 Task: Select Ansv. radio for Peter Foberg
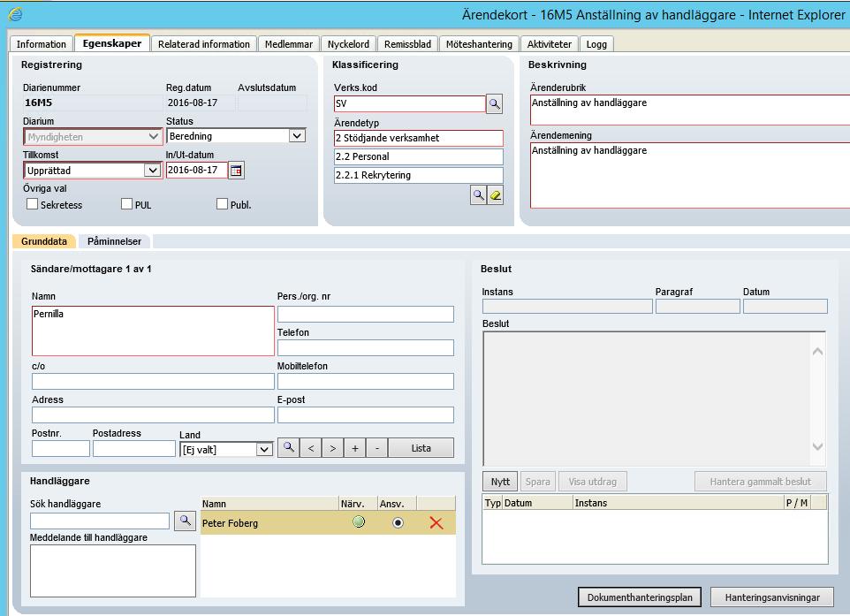(x=398, y=522)
